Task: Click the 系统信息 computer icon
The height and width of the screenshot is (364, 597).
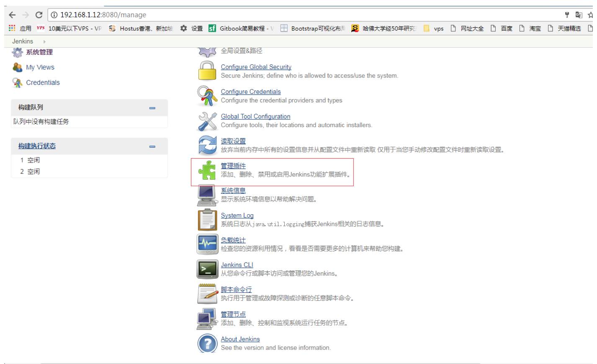Action: point(207,195)
